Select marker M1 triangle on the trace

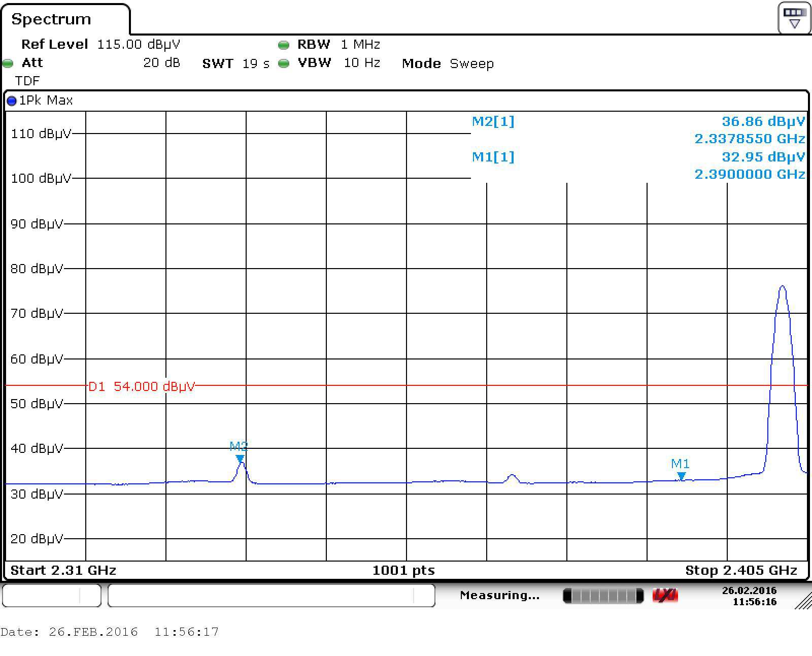[x=682, y=476]
